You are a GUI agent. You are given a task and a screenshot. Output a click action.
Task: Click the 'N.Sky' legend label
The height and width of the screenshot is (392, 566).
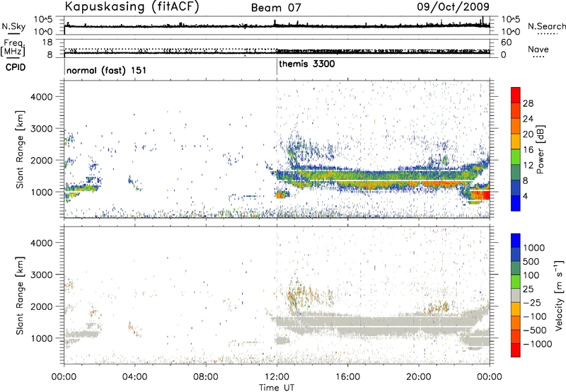point(13,26)
